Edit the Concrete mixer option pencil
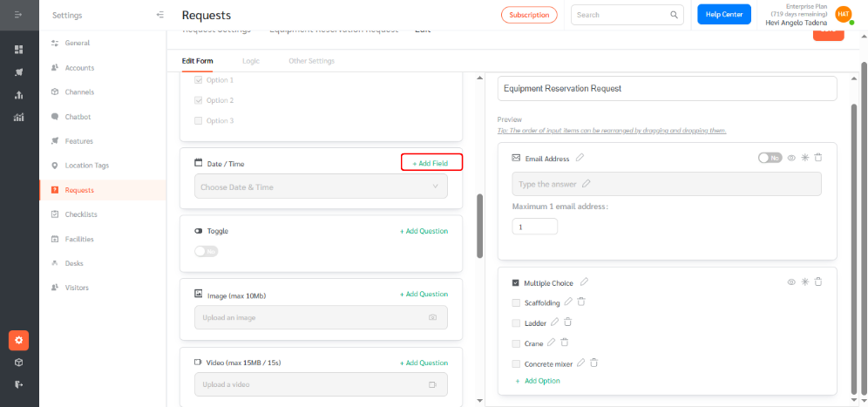868x407 pixels. 580,363
